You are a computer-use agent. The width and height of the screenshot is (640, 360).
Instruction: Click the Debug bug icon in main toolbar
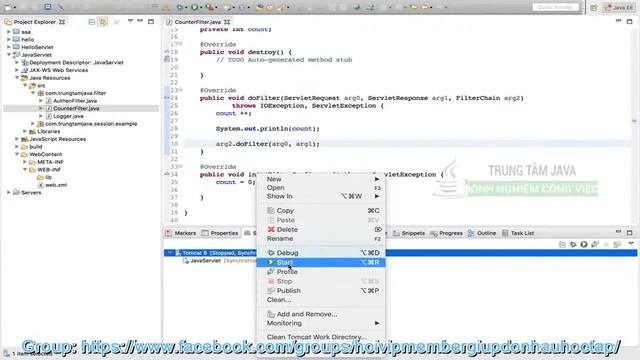(x=180, y=7)
